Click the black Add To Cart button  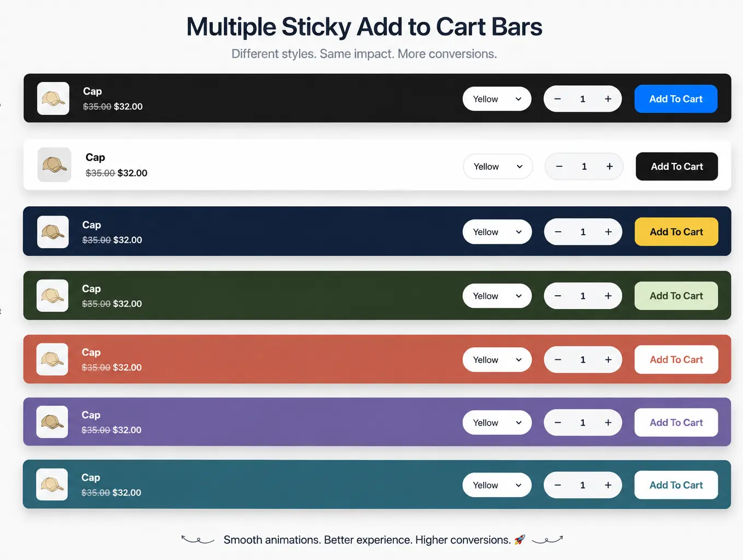coord(677,166)
